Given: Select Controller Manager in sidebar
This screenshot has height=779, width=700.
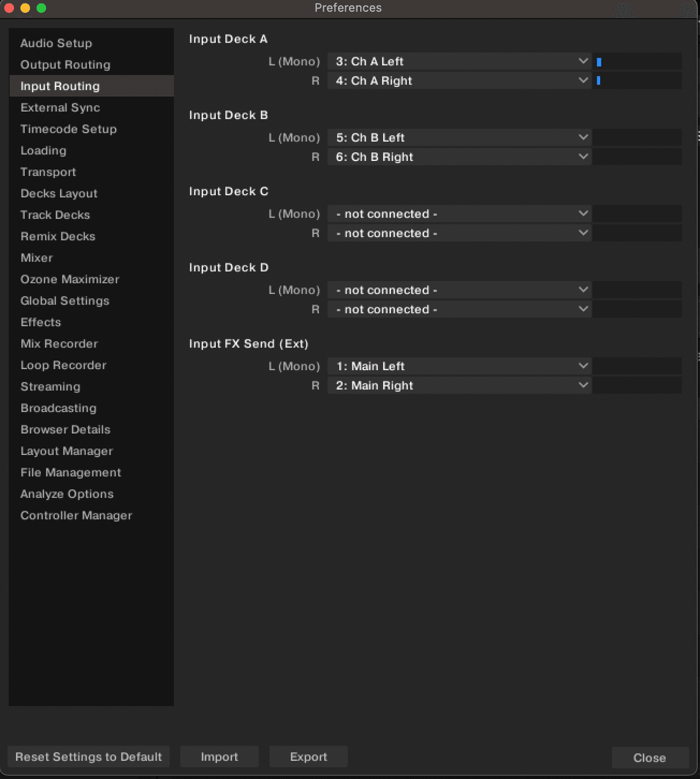Looking at the screenshot, I should 76,515.
